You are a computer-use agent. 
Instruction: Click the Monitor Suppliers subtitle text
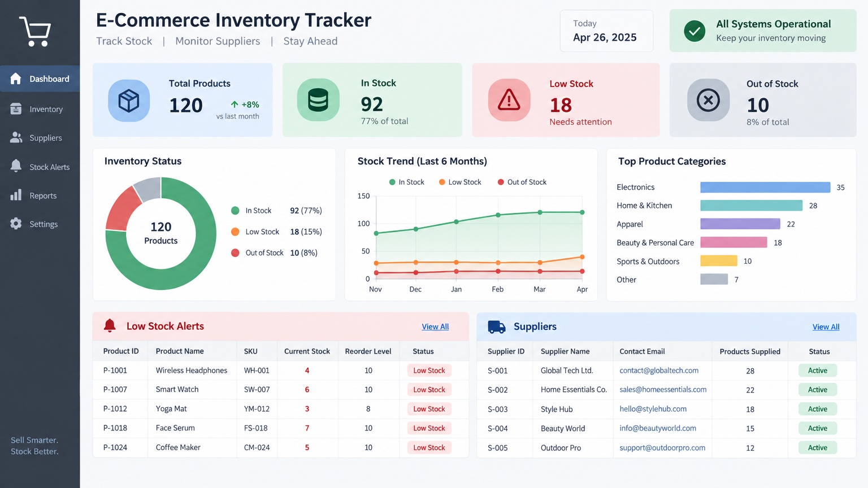coord(218,41)
